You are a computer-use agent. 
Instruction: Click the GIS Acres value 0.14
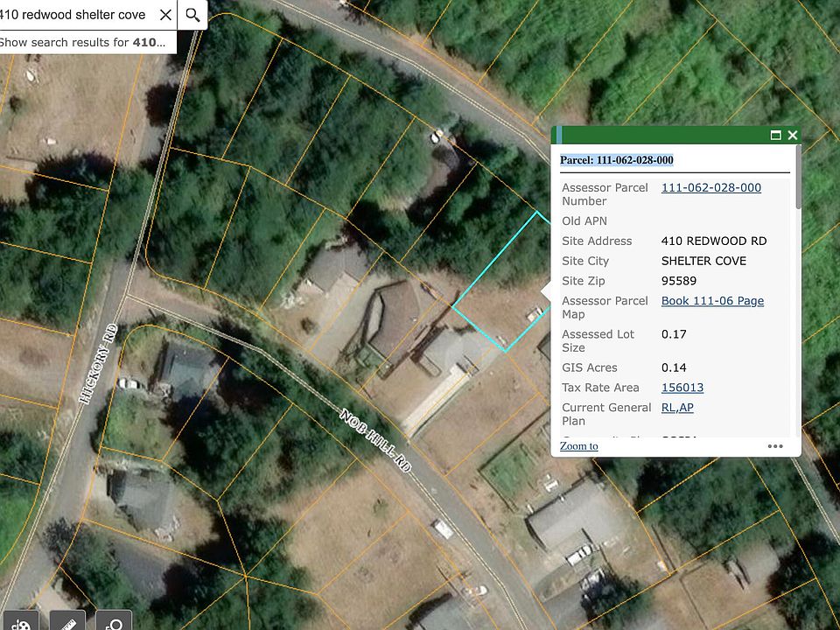(674, 367)
